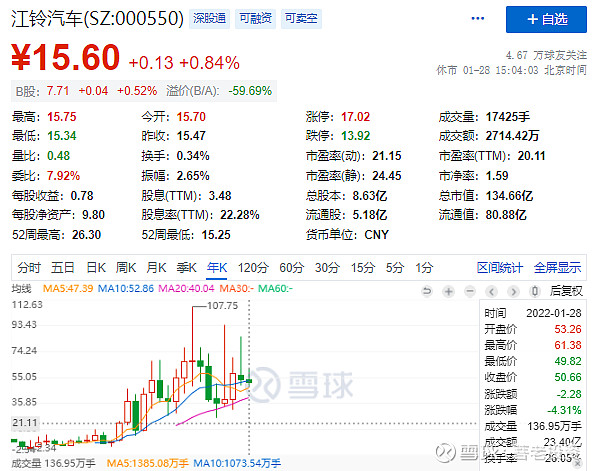The height and width of the screenshot is (471, 598).
Task: Select the active 年K chart tab
Action: [x=217, y=268]
